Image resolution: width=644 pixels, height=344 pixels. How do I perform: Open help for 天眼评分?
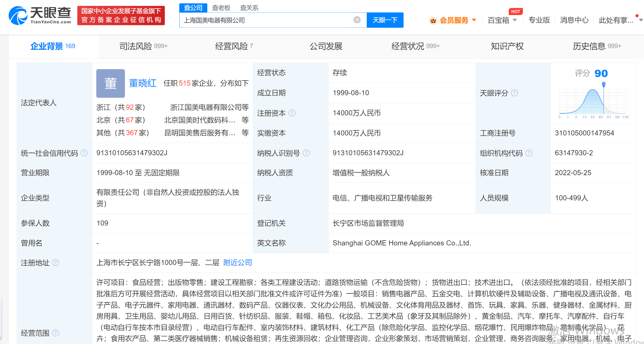[515, 93]
